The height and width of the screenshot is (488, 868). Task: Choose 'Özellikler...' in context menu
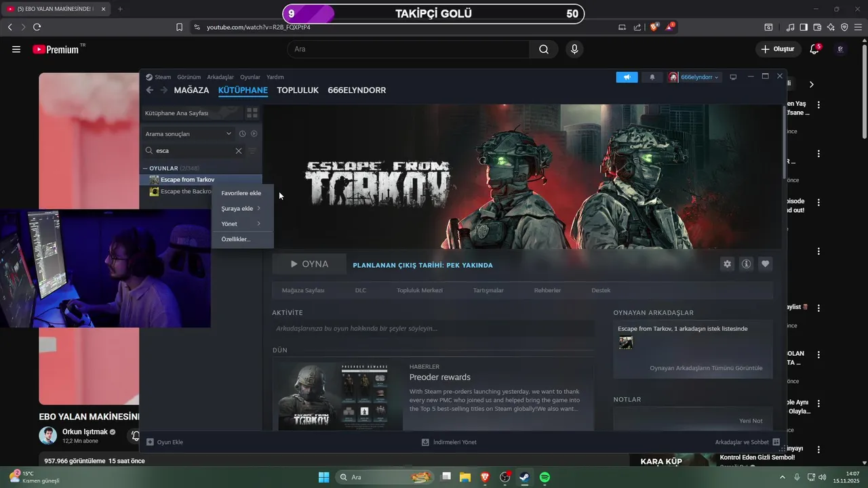pyautogui.click(x=243, y=239)
